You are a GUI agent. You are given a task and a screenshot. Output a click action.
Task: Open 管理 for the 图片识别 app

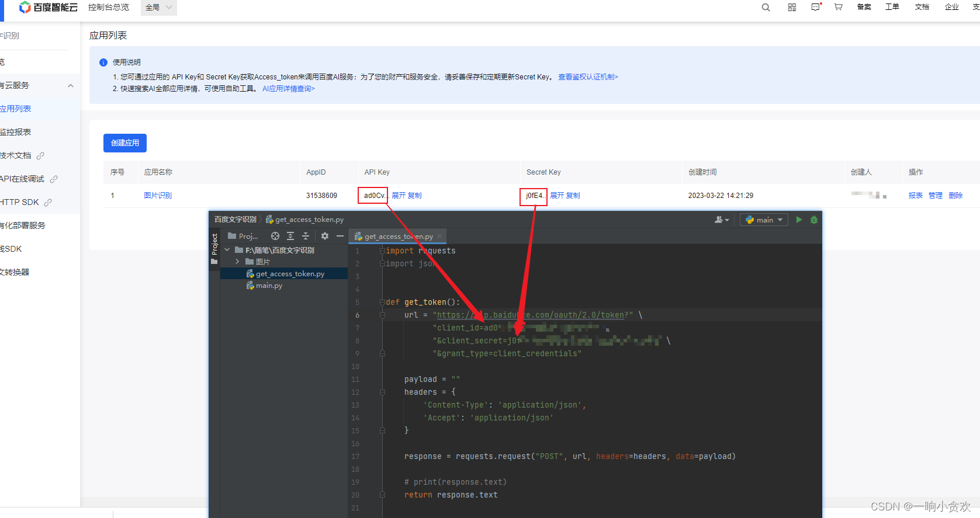pos(936,196)
